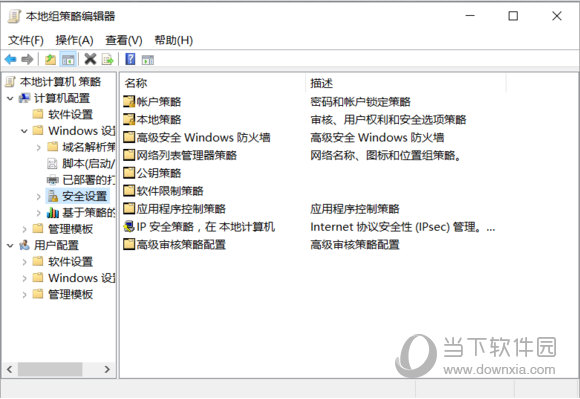The width and height of the screenshot is (580, 399).
Task: Open the 帮助(H) menu
Action: (x=173, y=40)
